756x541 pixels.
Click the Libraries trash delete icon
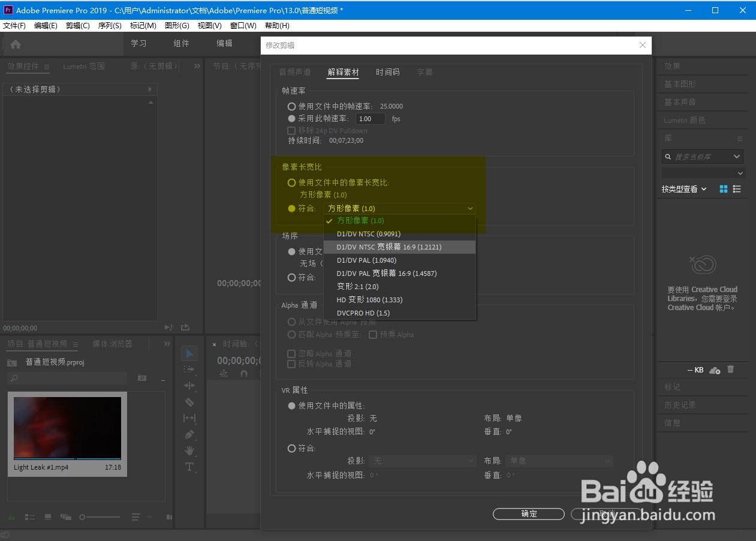730,369
